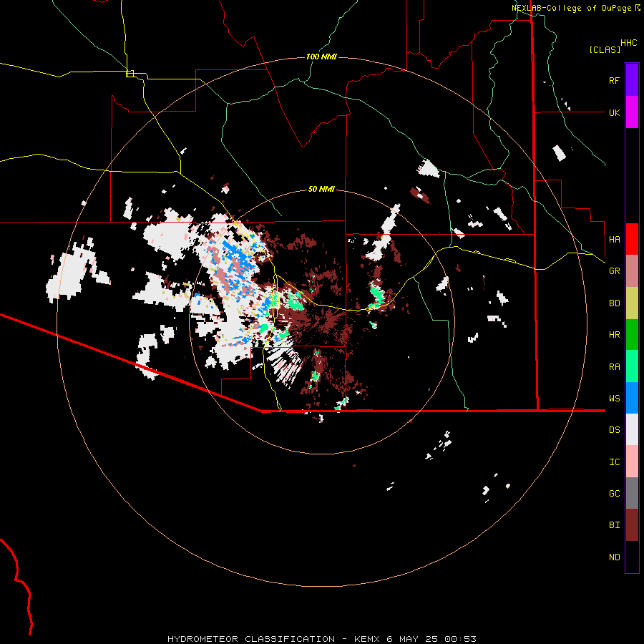Click the NEXLAB-College of DuPage credit text
The height and width of the screenshot is (644, 644).
(571, 8)
